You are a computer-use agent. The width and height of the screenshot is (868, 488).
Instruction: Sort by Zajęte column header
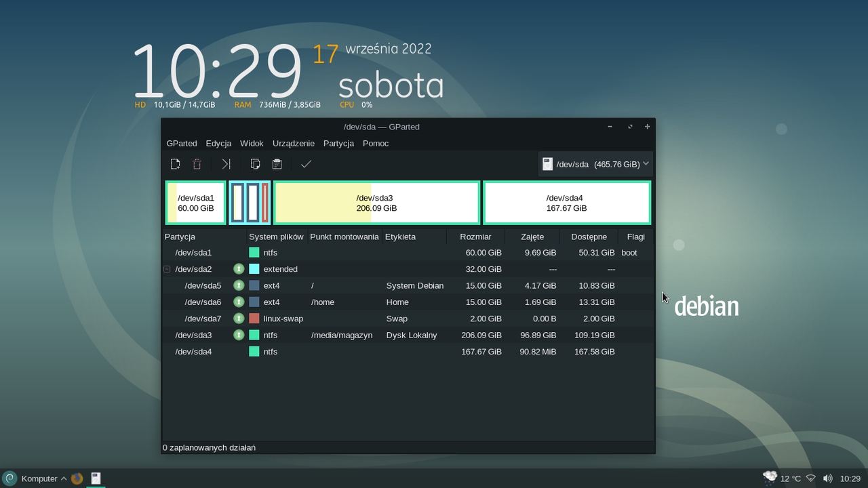tap(532, 237)
